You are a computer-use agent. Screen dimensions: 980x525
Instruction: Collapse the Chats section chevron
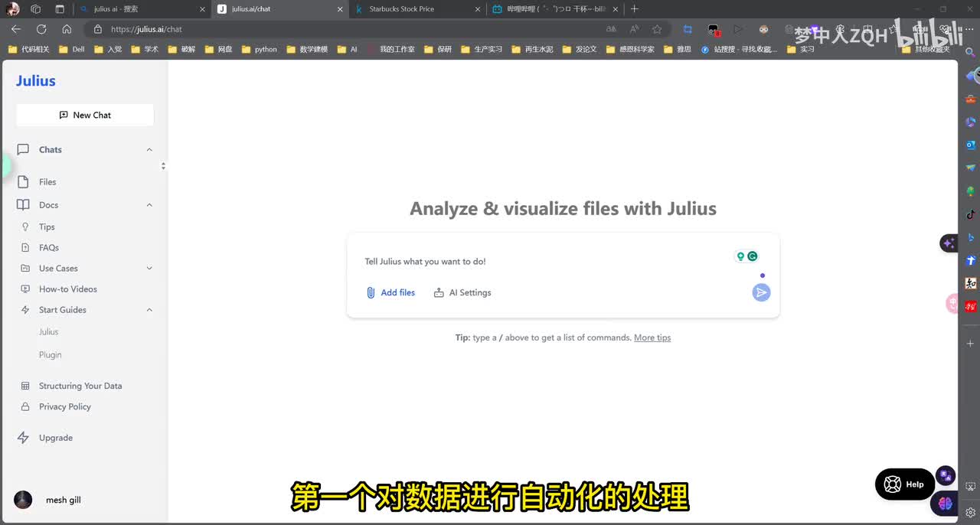point(149,150)
